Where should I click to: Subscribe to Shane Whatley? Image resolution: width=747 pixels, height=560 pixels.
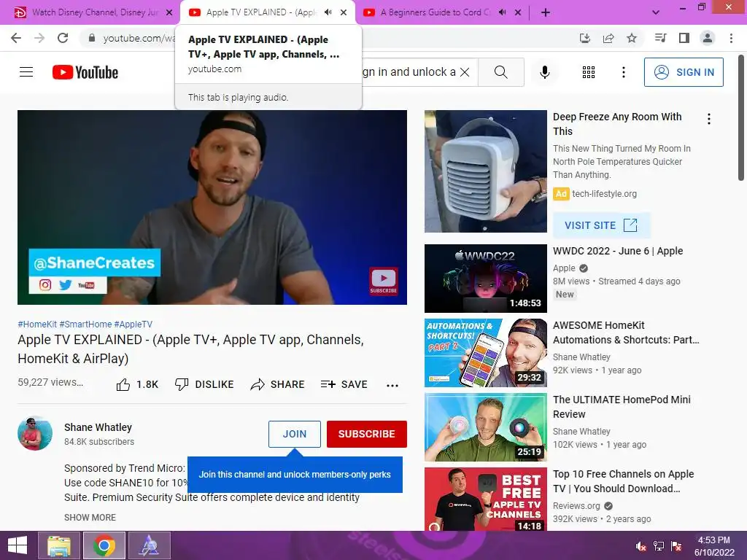366,434
